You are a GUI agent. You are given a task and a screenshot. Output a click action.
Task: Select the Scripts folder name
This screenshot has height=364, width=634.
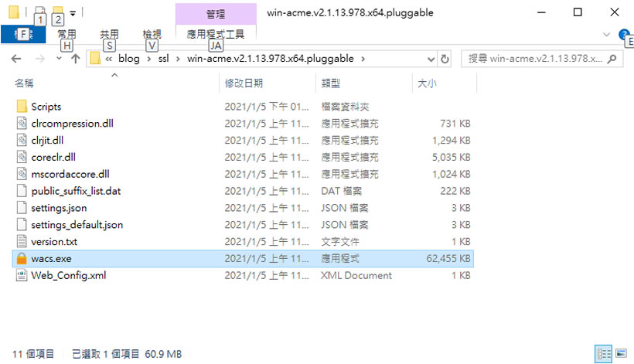click(x=46, y=107)
